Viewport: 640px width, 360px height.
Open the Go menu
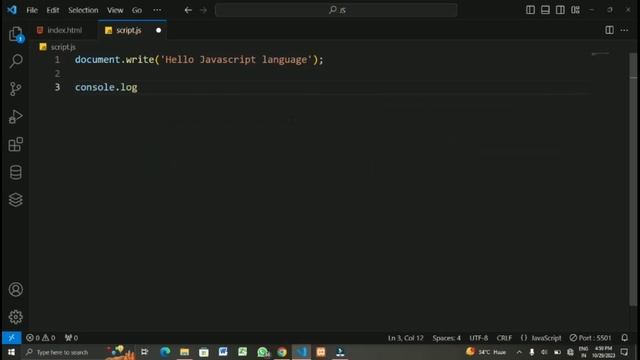tap(137, 10)
